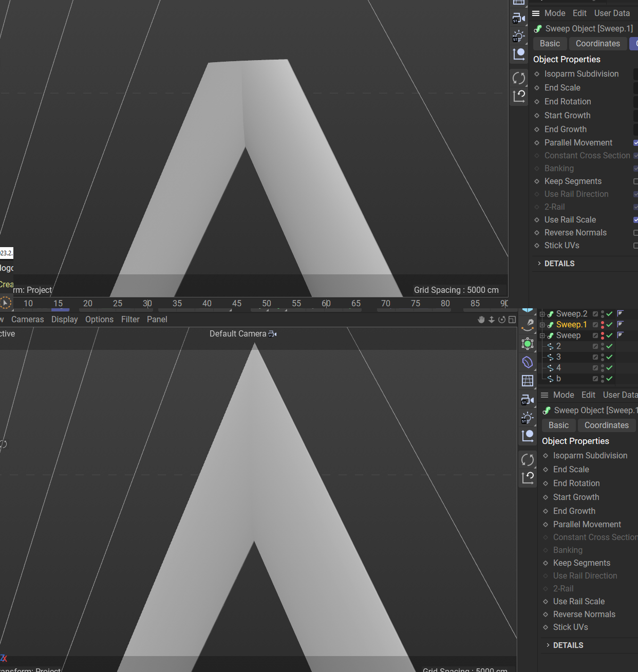Open the viewport Filter menu
The image size is (638, 672).
(130, 320)
